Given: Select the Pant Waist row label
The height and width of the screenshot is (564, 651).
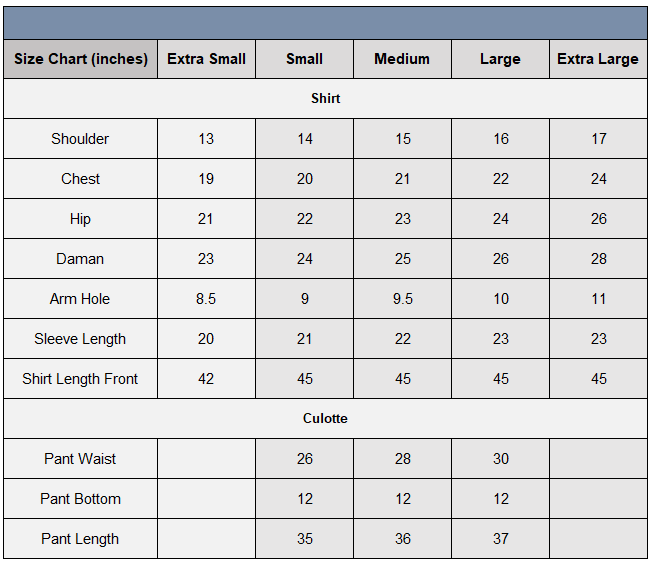Looking at the screenshot, I should coord(80,459).
